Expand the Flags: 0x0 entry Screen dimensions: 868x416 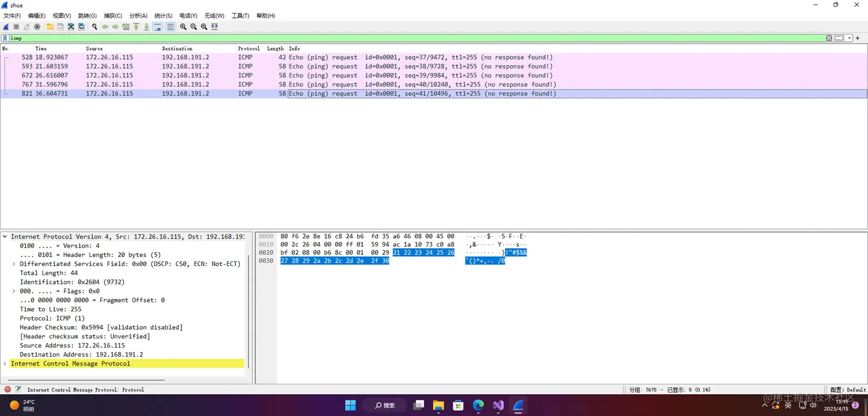[14, 291]
